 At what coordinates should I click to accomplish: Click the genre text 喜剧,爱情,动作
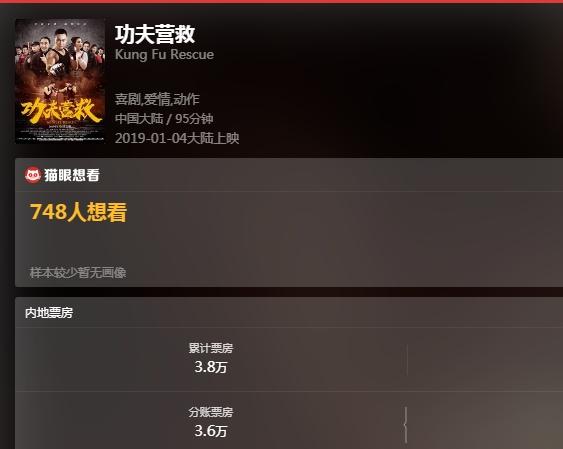click(157, 99)
